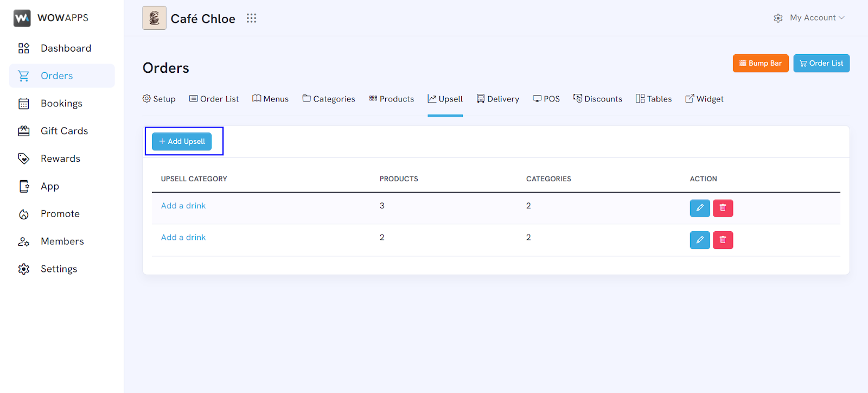Screen dimensions: 868x393
Task: Switch to the Setup tab
Action: tap(159, 99)
